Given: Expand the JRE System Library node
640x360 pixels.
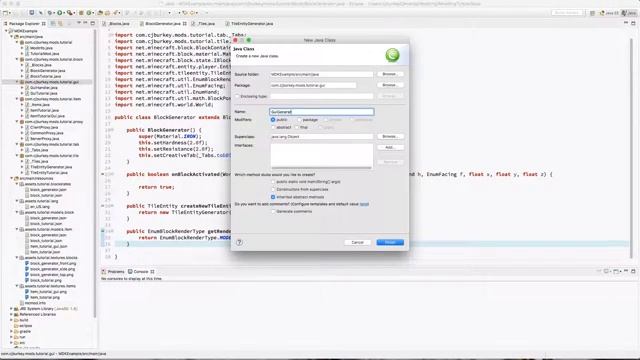Looking at the screenshot, I should [x=11, y=309].
